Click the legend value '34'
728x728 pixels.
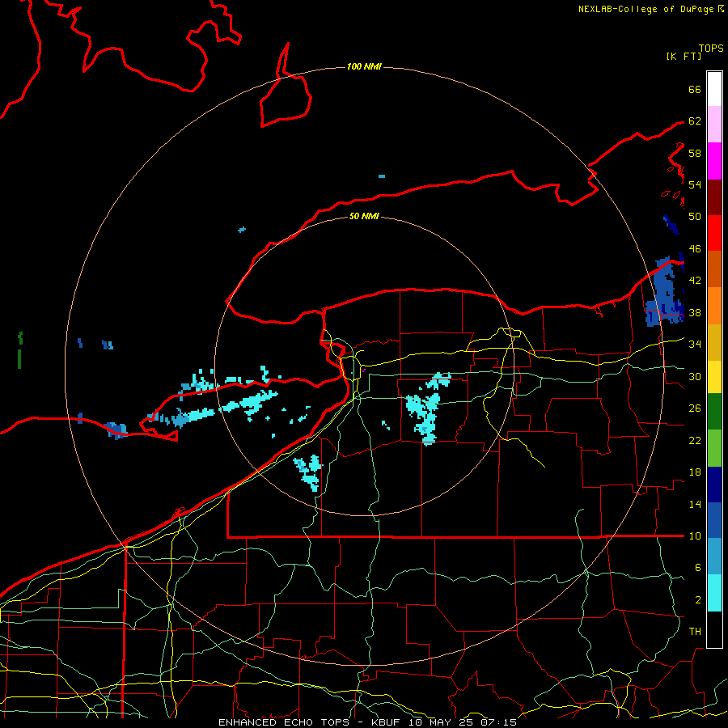[695, 344]
